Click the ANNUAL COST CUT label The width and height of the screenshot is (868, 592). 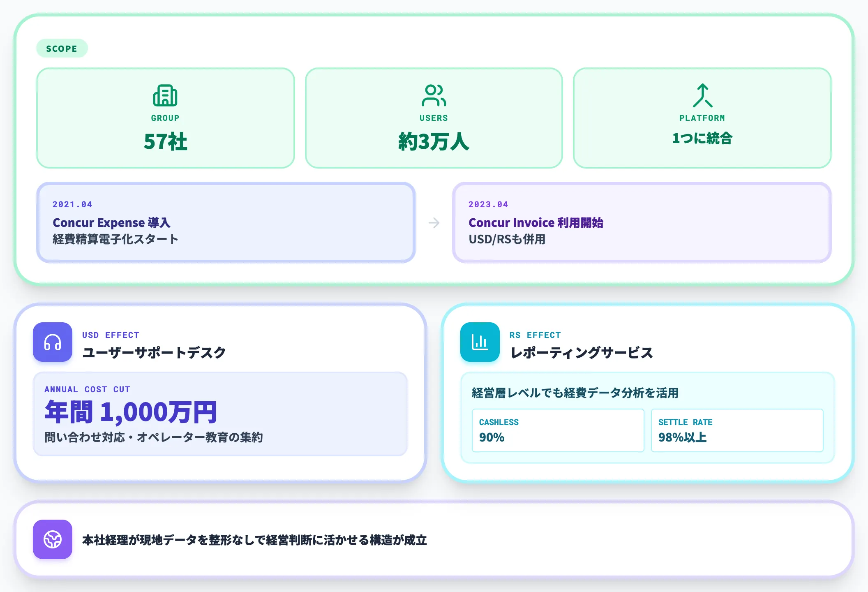coord(87,389)
